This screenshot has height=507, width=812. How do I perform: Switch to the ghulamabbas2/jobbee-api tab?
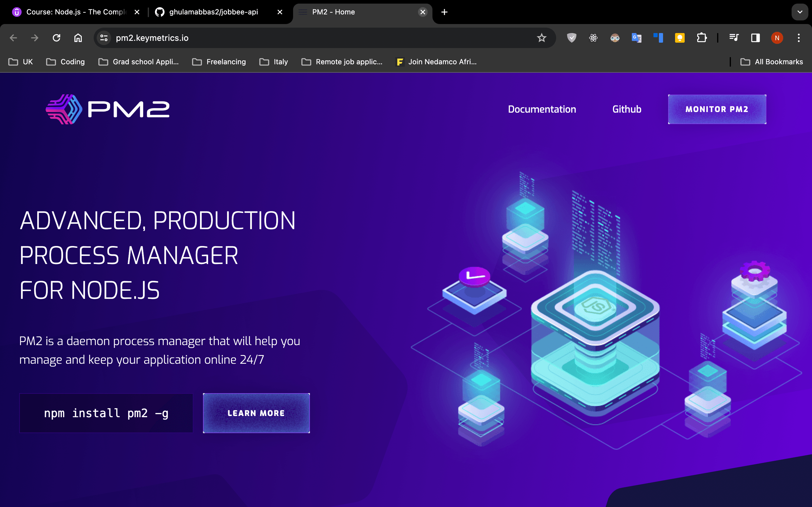point(214,12)
